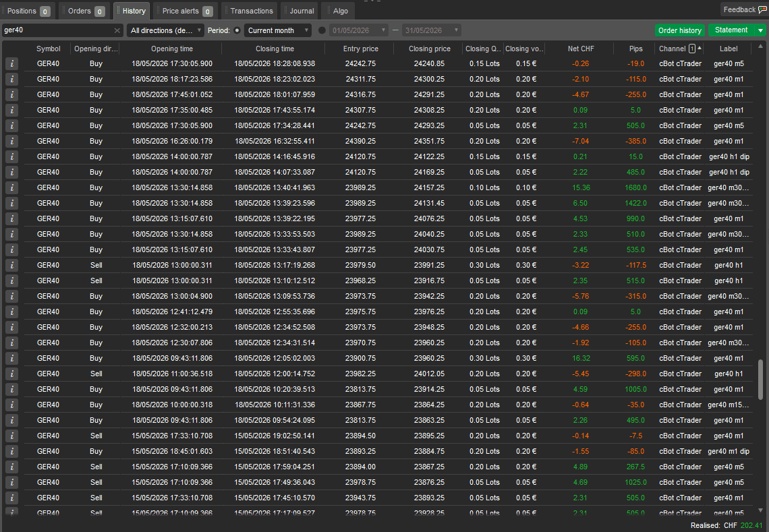Sort by the Opening time column header

pos(171,49)
